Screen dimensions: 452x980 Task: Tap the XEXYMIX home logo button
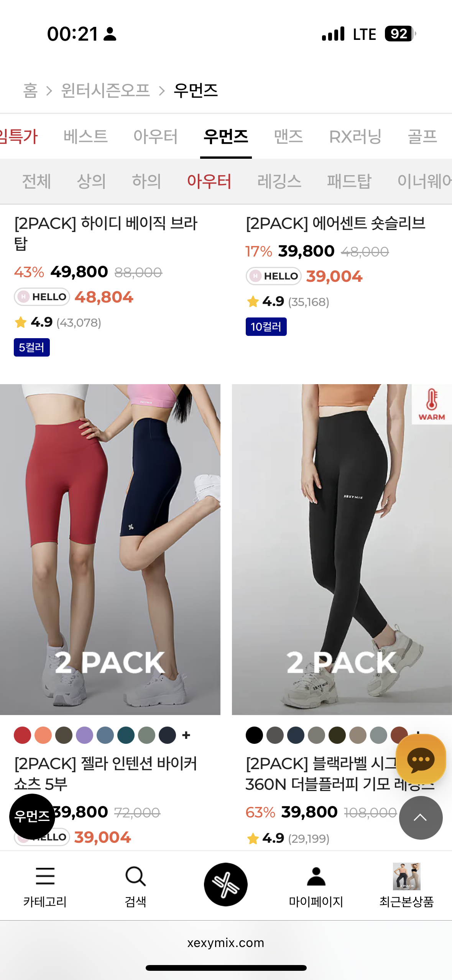[226, 885]
